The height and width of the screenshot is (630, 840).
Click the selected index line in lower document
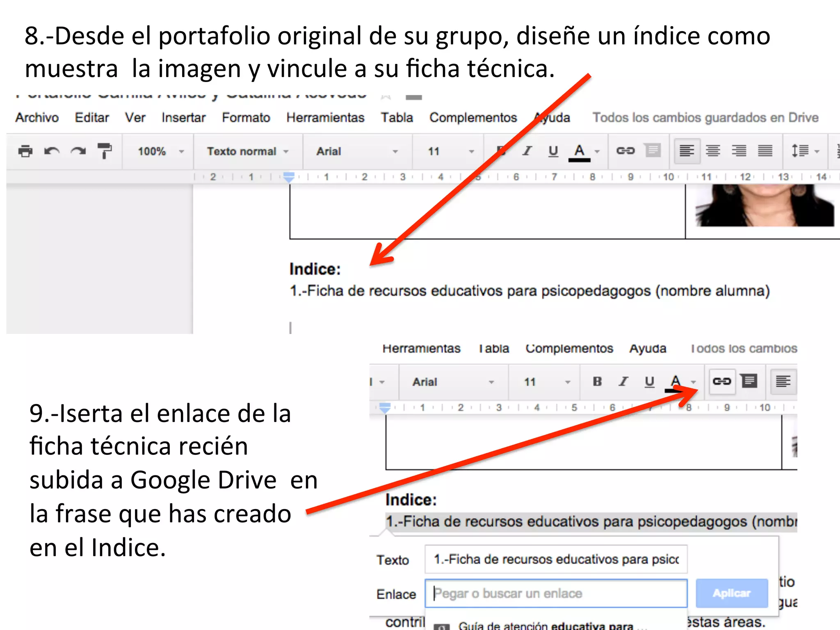[x=591, y=522]
